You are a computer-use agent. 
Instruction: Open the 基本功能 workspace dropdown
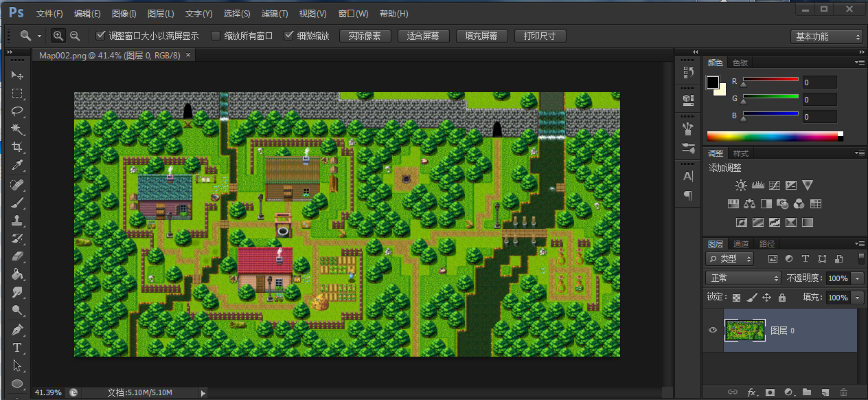pyautogui.click(x=826, y=36)
